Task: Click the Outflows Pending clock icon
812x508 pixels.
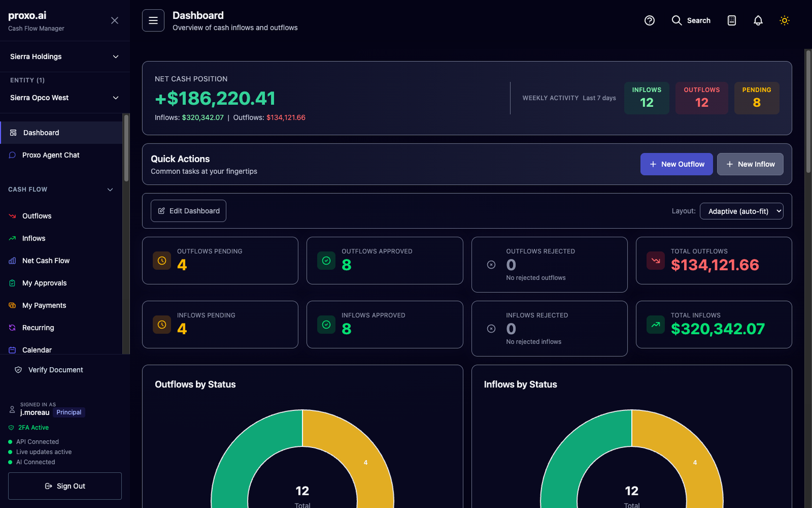Action: pos(162,260)
